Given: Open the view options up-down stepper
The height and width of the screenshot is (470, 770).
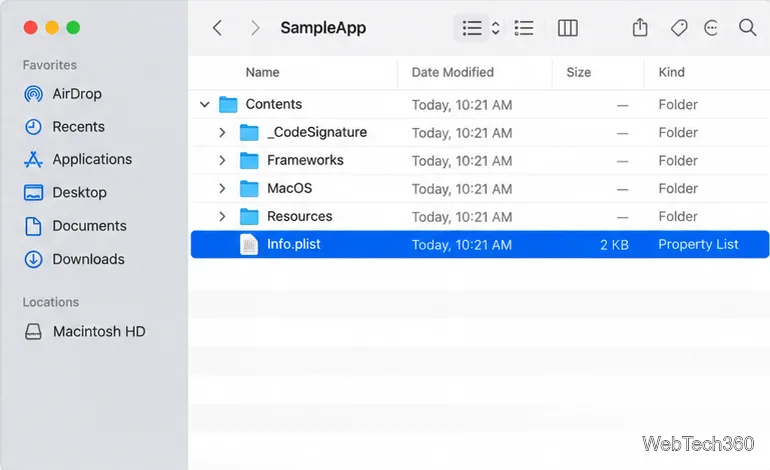Looking at the screenshot, I should click(x=495, y=28).
